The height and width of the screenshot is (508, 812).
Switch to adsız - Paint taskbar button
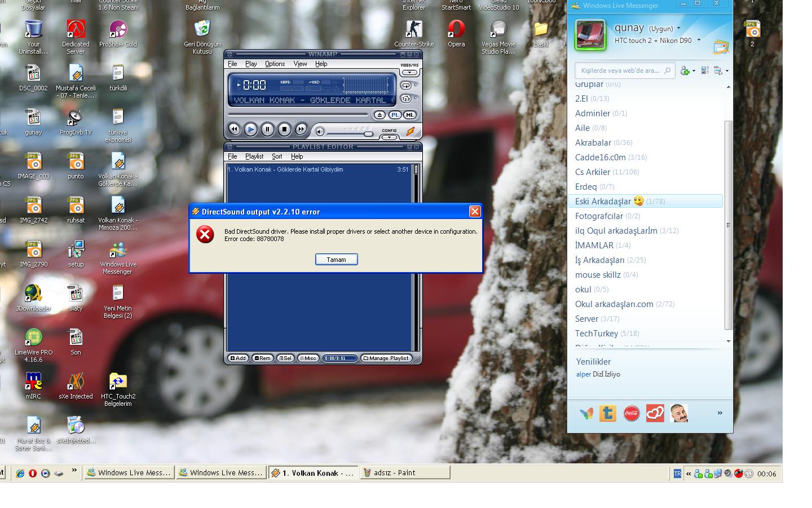click(x=405, y=473)
